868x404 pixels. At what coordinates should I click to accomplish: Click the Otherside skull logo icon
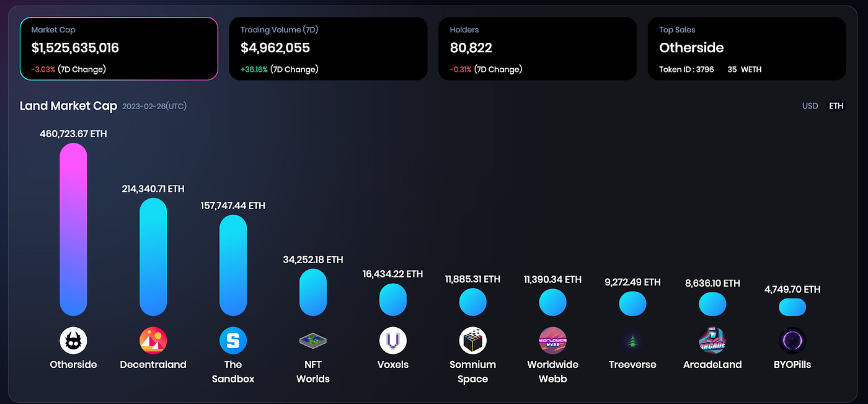[73, 341]
